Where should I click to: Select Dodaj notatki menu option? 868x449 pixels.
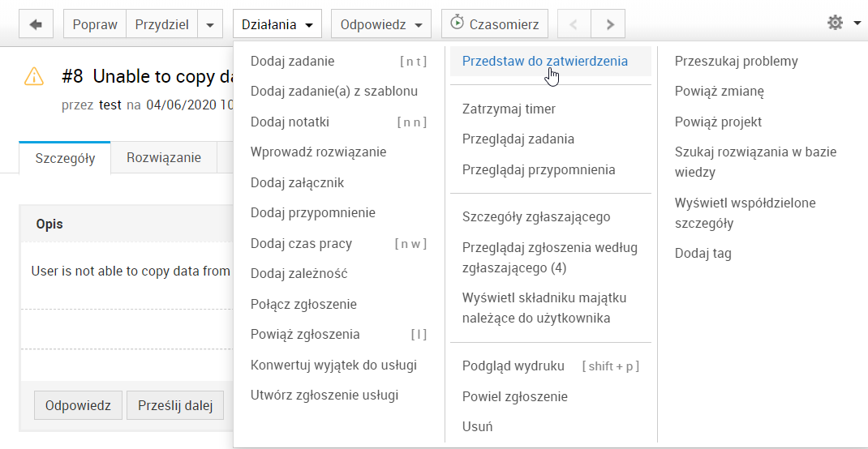[290, 122]
